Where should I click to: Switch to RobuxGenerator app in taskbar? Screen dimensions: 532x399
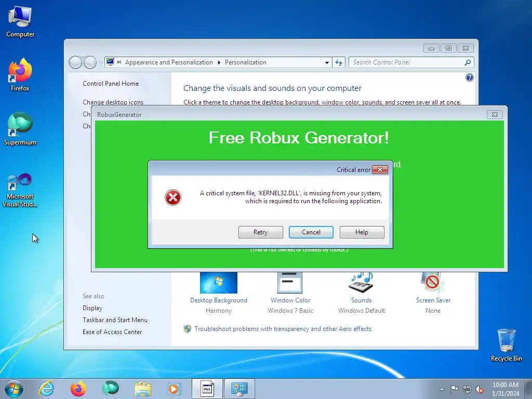207,389
